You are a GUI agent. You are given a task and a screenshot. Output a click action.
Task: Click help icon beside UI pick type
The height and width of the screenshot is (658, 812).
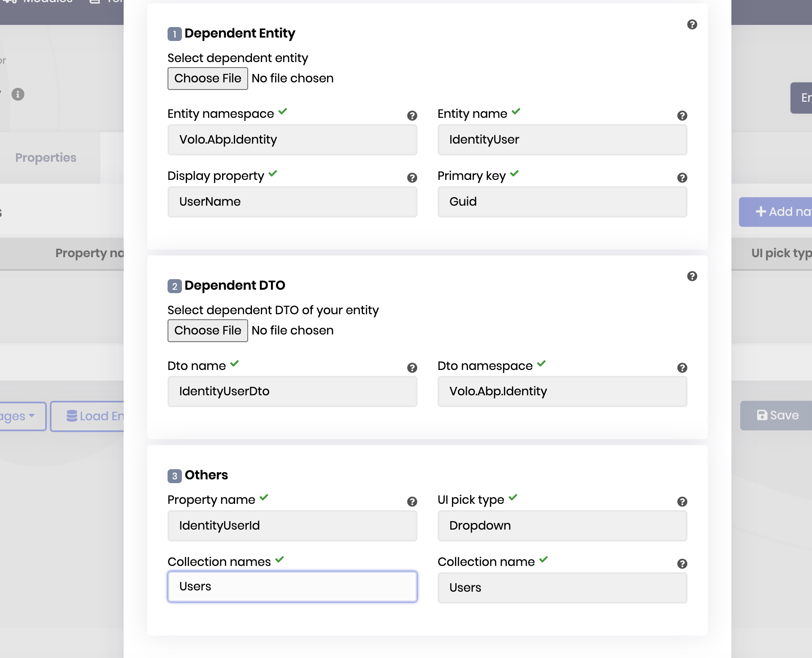click(x=682, y=502)
